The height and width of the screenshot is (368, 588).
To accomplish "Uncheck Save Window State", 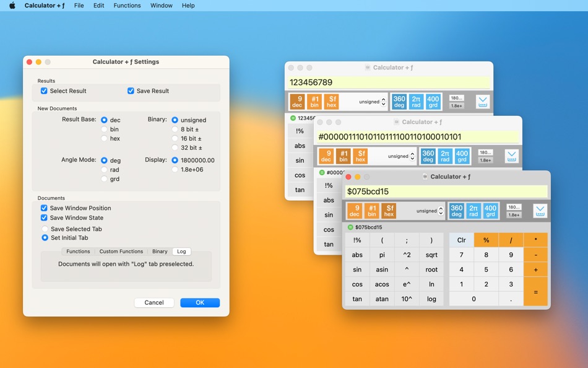I will 44,218.
